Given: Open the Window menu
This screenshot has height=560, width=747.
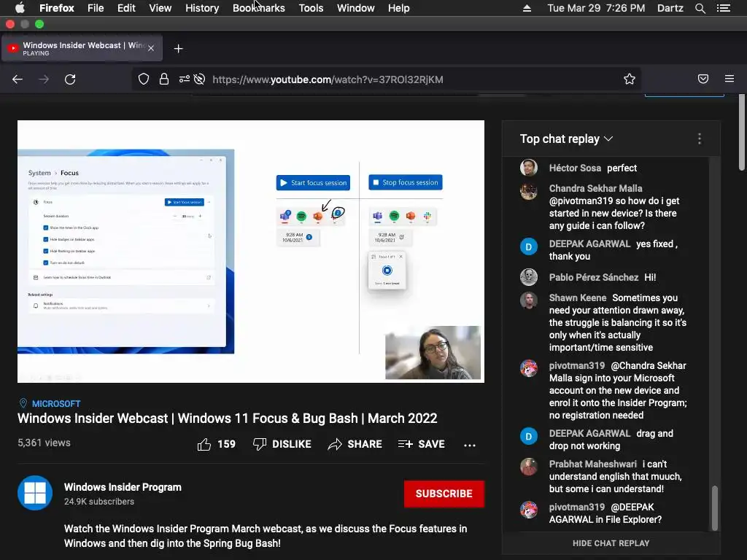Looking at the screenshot, I should tap(356, 8).
